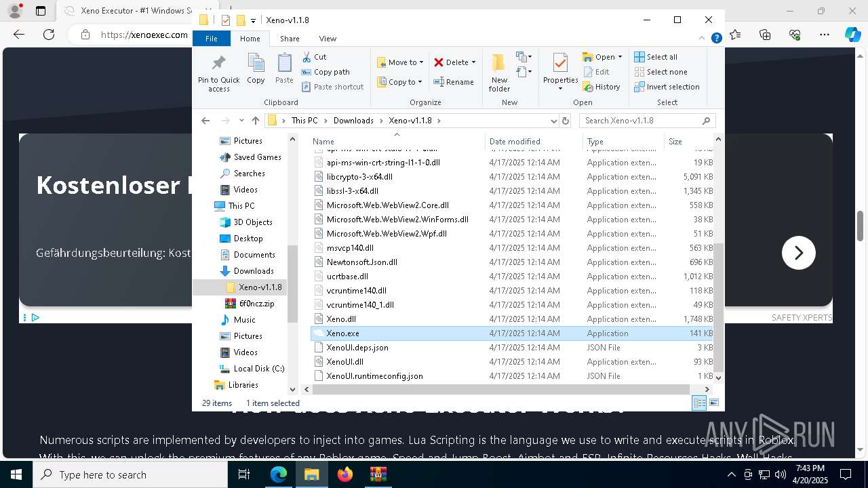Switch to Large icons view layout

point(713,403)
